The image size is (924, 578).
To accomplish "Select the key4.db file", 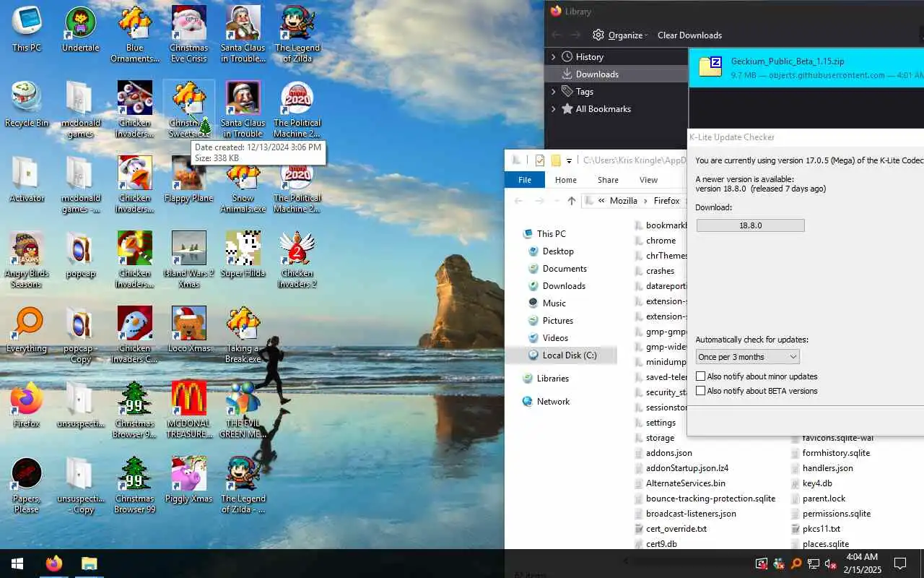I will 817,483.
